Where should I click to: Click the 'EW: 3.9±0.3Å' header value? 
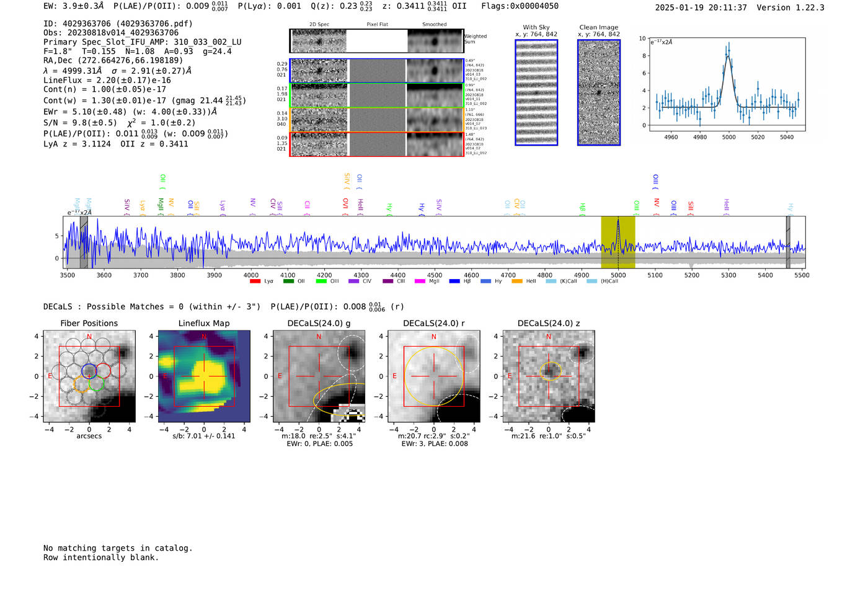74,6
